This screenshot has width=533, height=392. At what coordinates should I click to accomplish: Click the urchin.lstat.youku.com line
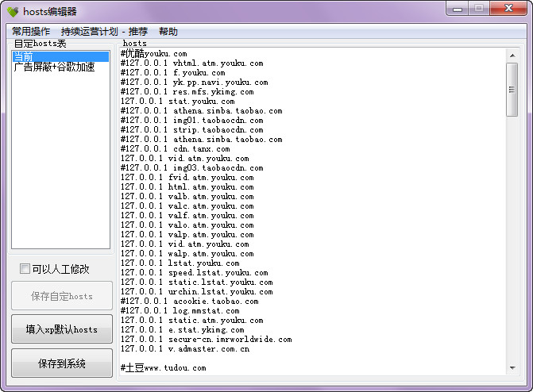click(197, 291)
